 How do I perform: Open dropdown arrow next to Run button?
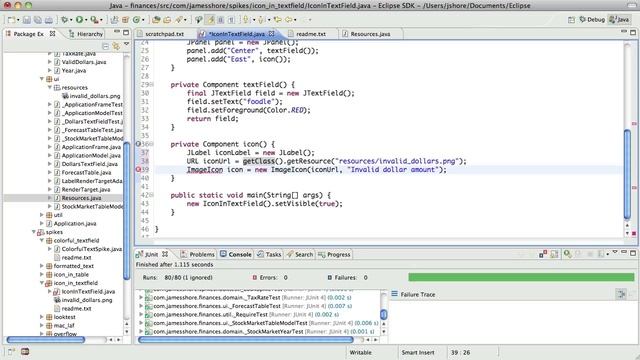(86, 20)
